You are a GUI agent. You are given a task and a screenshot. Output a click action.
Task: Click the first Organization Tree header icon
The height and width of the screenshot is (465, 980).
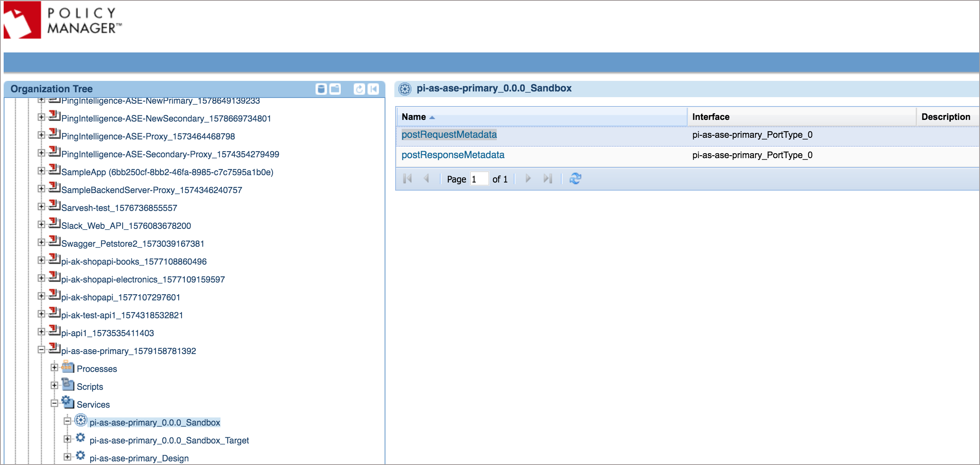tap(321, 89)
